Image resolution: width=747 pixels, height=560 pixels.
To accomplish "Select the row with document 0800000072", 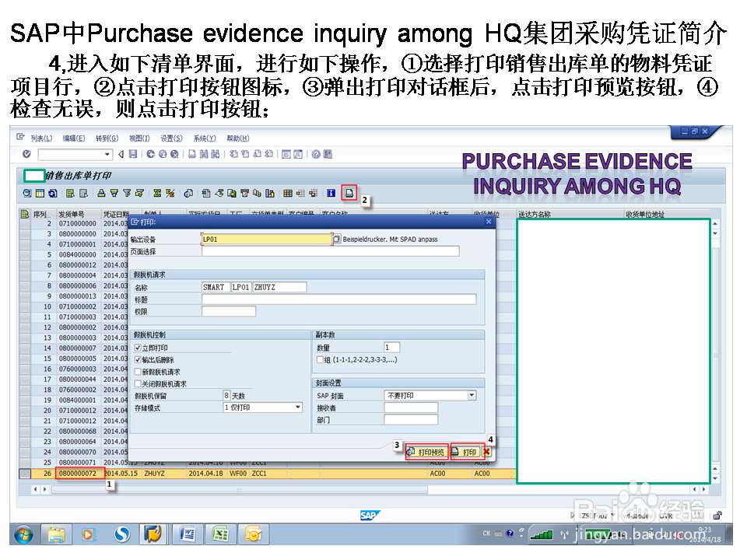I will click(x=78, y=473).
